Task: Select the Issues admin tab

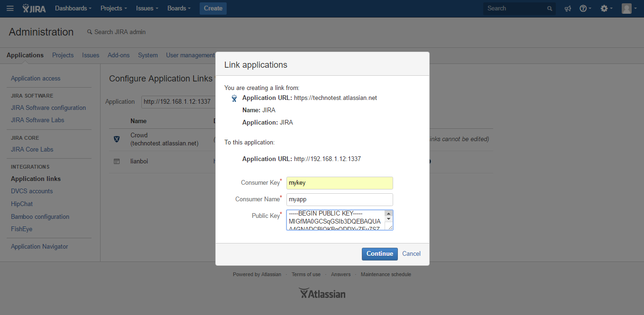Action: (x=91, y=55)
